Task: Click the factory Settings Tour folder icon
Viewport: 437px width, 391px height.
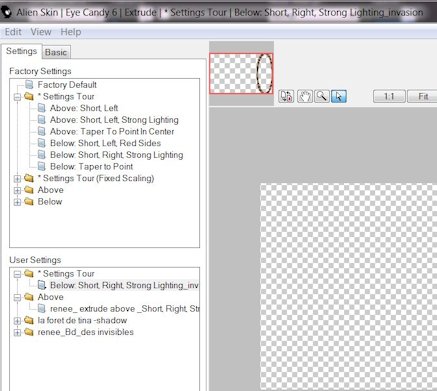Action: 29,96
